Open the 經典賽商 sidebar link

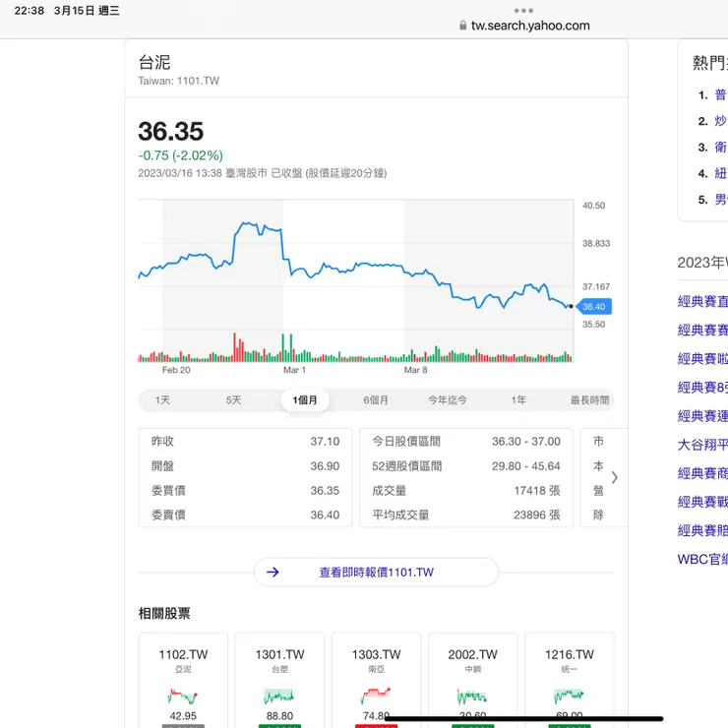click(x=702, y=473)
